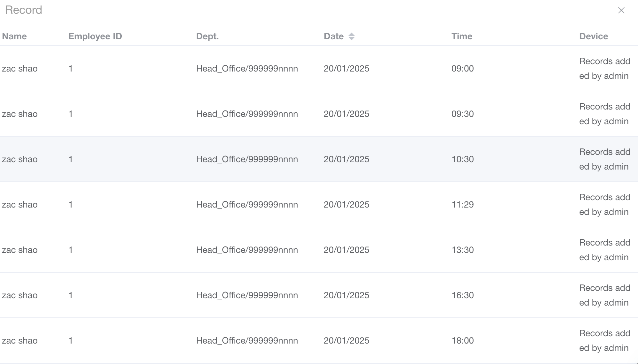The width and height of the screenshot is (638, 364).
Task: Select the highlighted 10:30 record row
Action: 462,159
